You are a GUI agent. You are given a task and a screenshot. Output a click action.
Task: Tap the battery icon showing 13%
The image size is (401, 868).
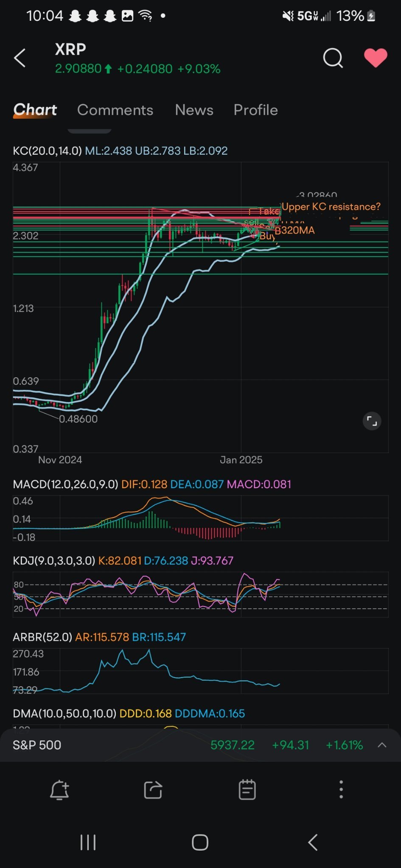click(x=371, y=16)
